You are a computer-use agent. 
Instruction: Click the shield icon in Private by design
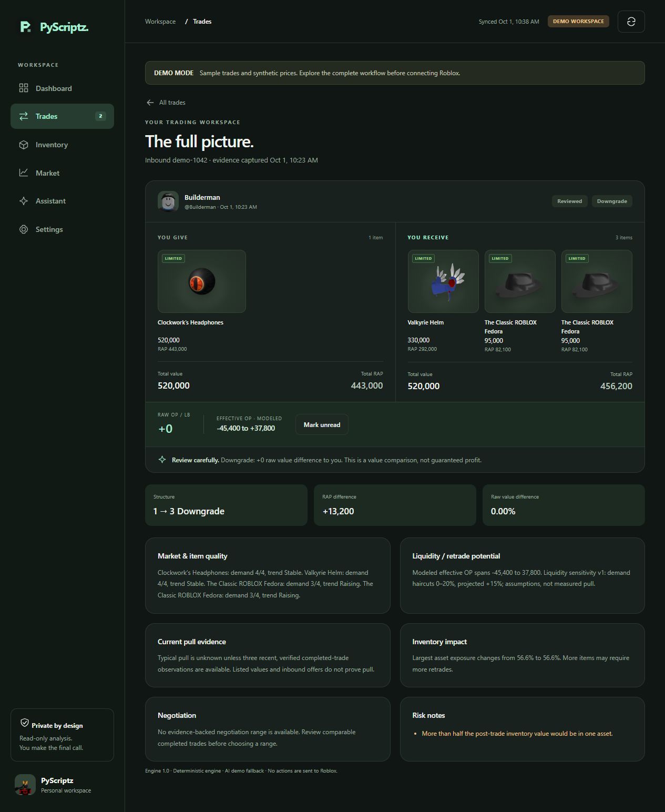(24, 723)
